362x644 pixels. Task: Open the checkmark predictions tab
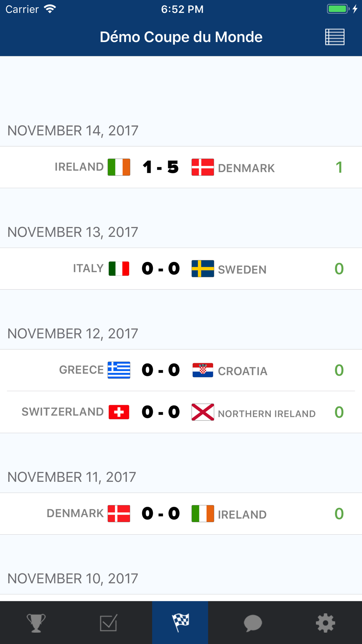pyautogui.click(x=108, y=623)
